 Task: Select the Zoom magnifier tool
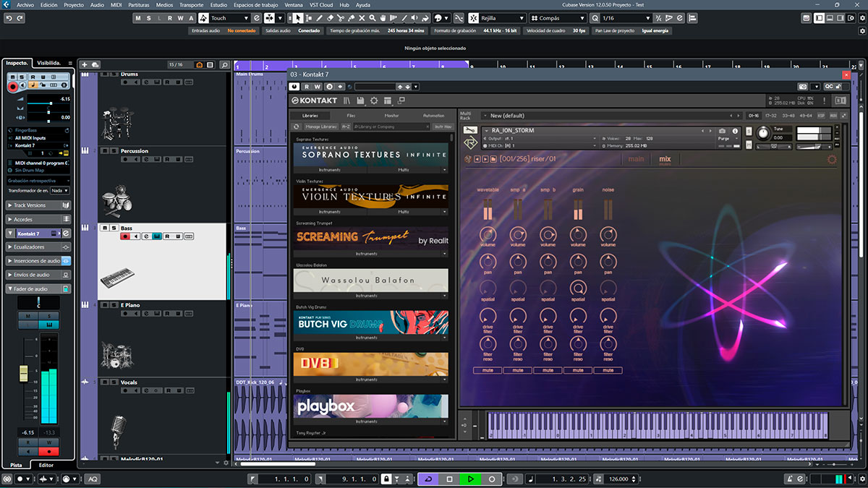click(x=373, y=18)
